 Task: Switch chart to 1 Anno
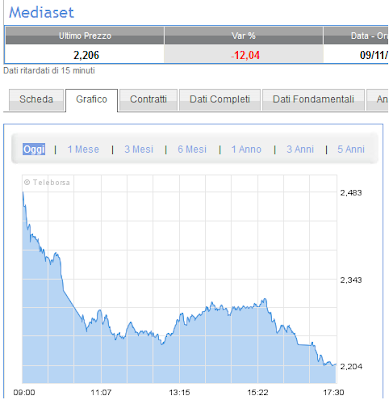[246, 149]
